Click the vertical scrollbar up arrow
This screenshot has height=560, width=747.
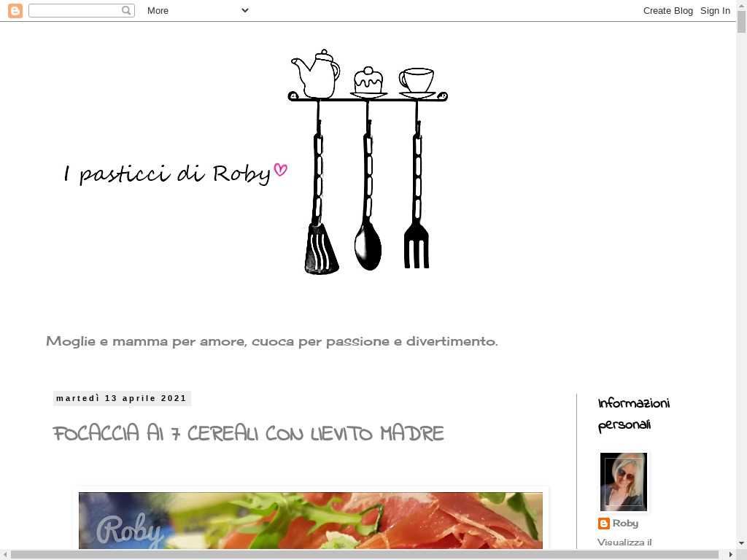(x=741, y=6)
